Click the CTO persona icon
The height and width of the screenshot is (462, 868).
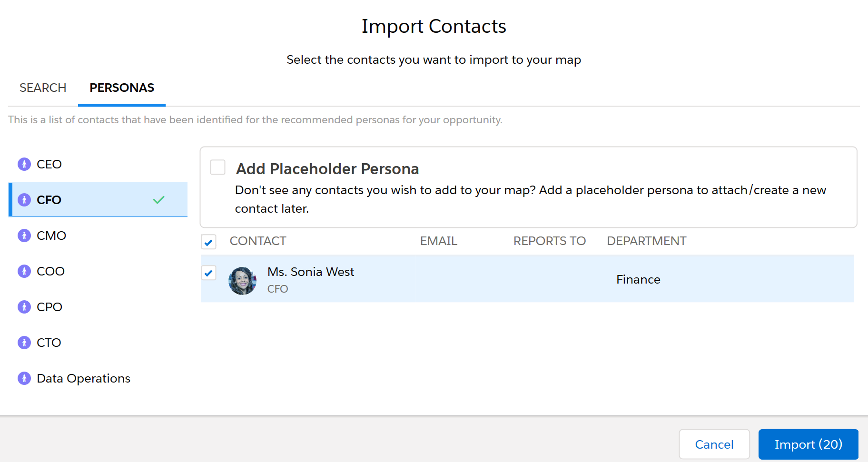24,343
